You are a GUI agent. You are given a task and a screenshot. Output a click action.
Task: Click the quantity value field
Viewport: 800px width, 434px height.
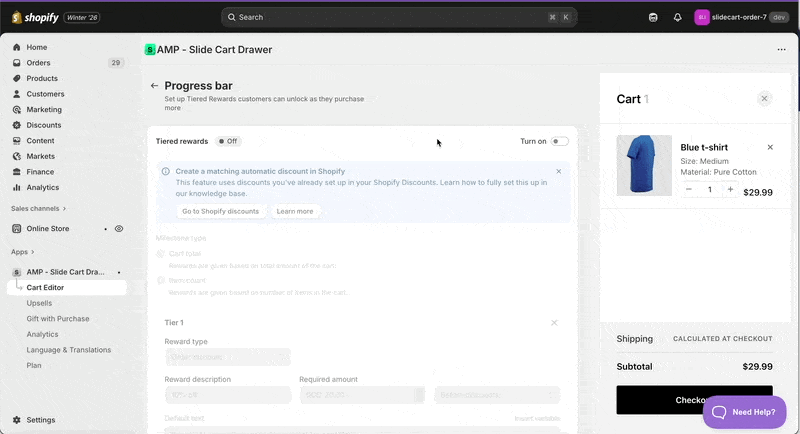click(710, 189)
